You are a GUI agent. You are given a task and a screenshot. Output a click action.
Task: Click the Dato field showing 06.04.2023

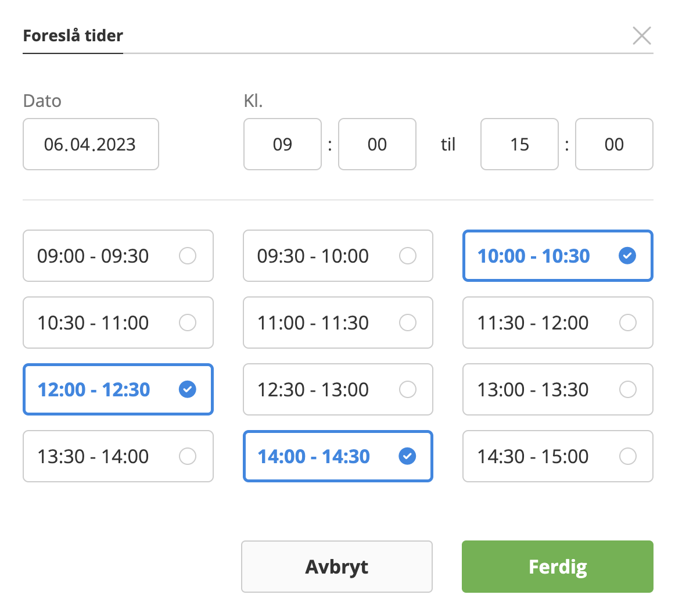[91, 144]
